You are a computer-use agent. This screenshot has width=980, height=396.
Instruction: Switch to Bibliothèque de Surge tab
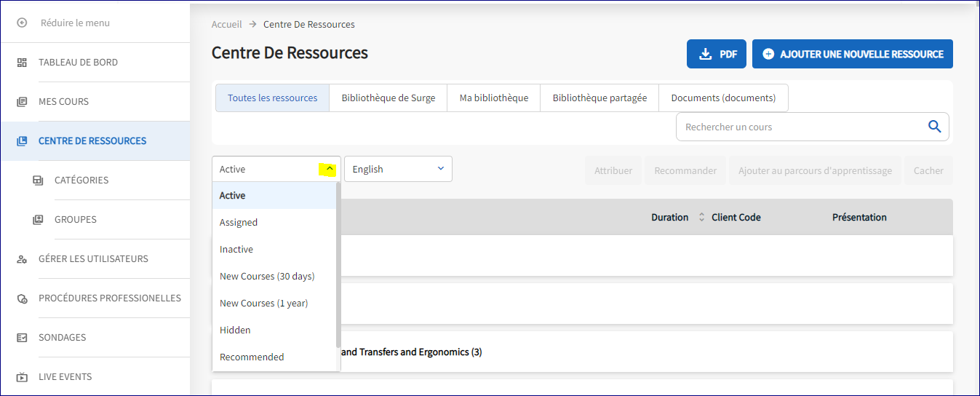click(x=388, y=98)
